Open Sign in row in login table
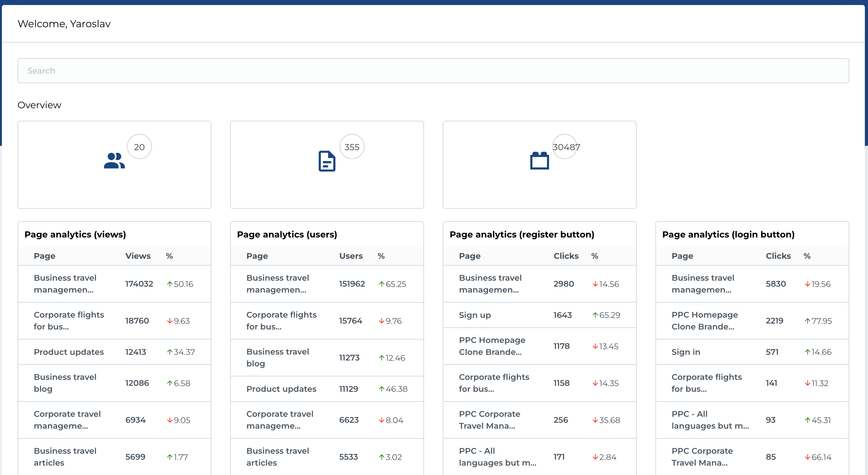 pyautogui.click(x=686, y=352)
